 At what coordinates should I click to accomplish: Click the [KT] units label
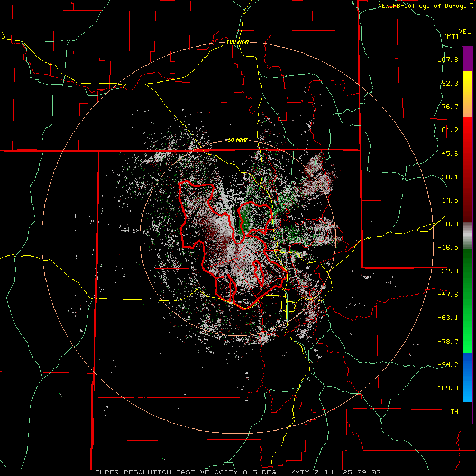[x=452, y=36]
